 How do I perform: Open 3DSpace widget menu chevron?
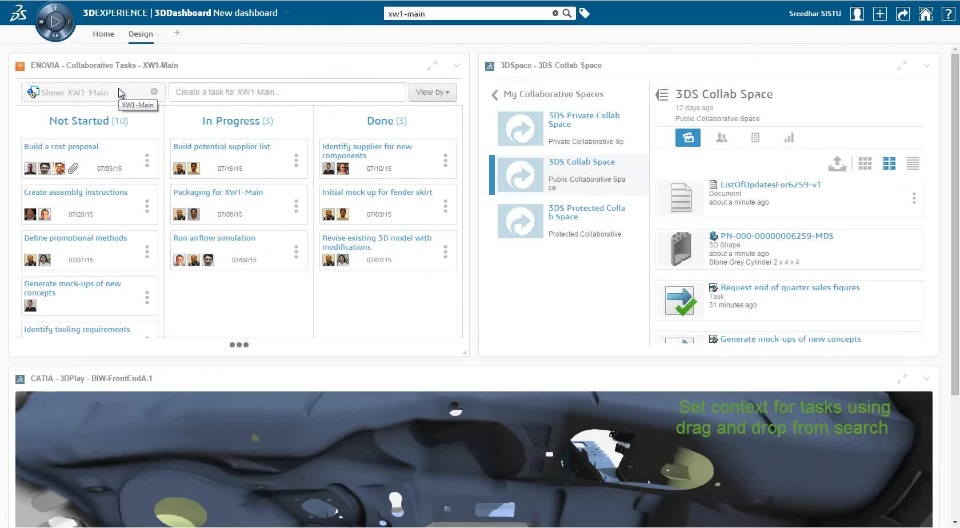click(926, 66)
